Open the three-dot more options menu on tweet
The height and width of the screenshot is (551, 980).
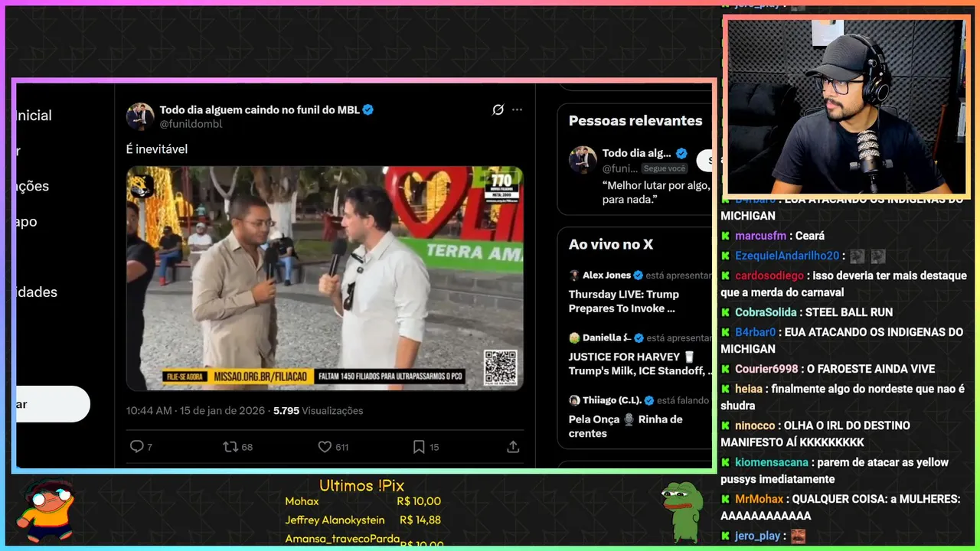click(x=518, y=109)
